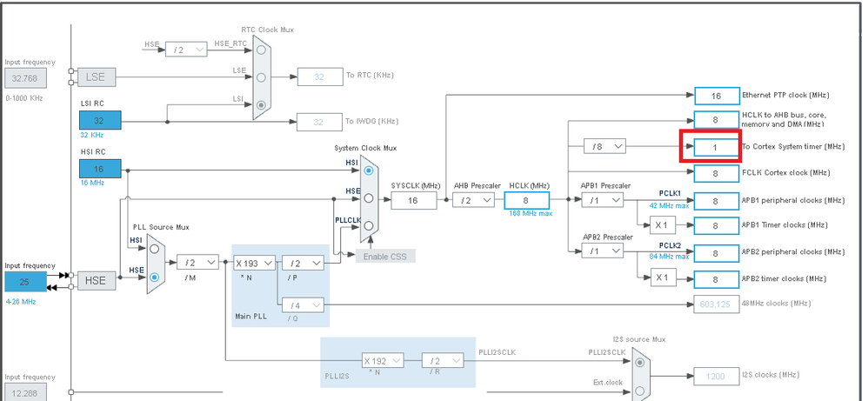Viewport: 868px width, 401px height.
Task: Click the I2S clocks value 1200
Action: 717,377
